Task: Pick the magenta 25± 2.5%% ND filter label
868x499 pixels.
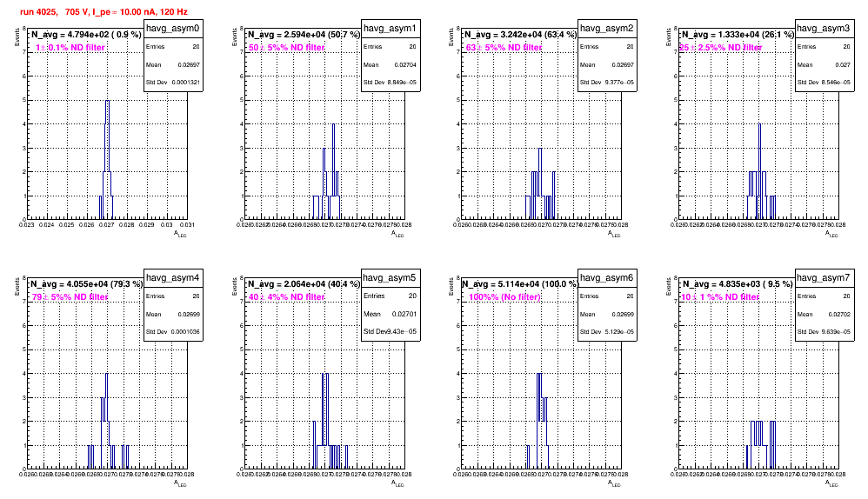Action: [x=721, y=48]
